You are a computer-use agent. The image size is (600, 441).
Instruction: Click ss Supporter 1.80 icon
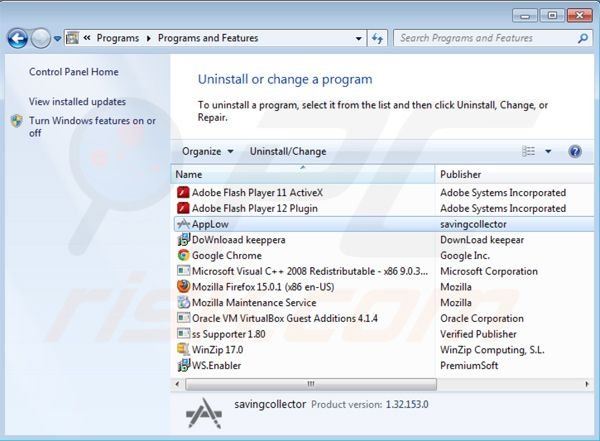[183, 333]
